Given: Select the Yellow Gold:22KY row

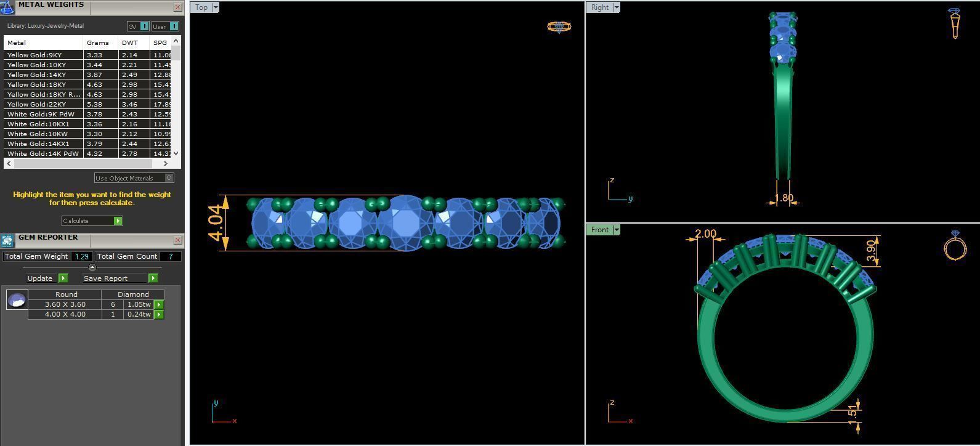Looking at the screenshot, I should tap(87, 104).
